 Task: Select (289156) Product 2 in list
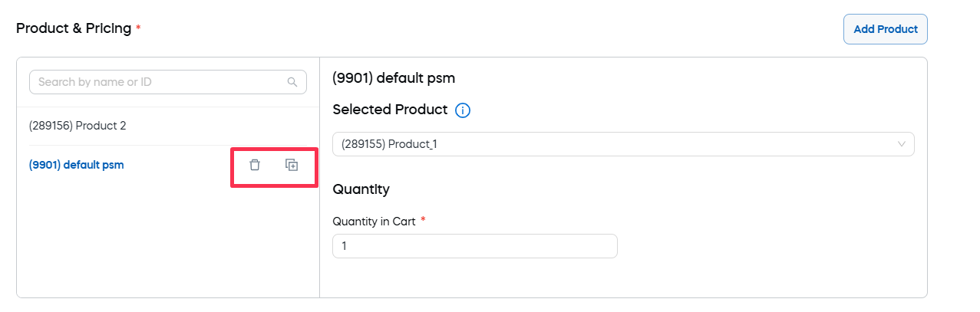[x=78, y=126]
